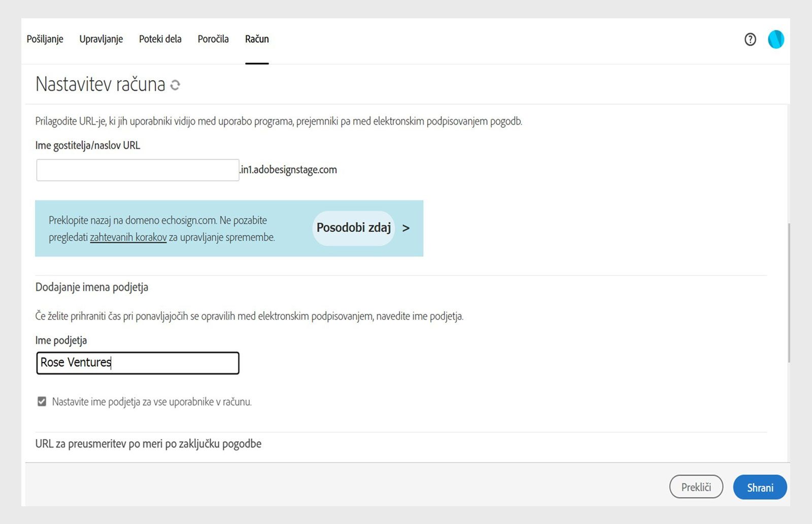Click the vertical scrollbar on the right
The height and width of the screenshot is (524, 812).
tap(788, 292)
